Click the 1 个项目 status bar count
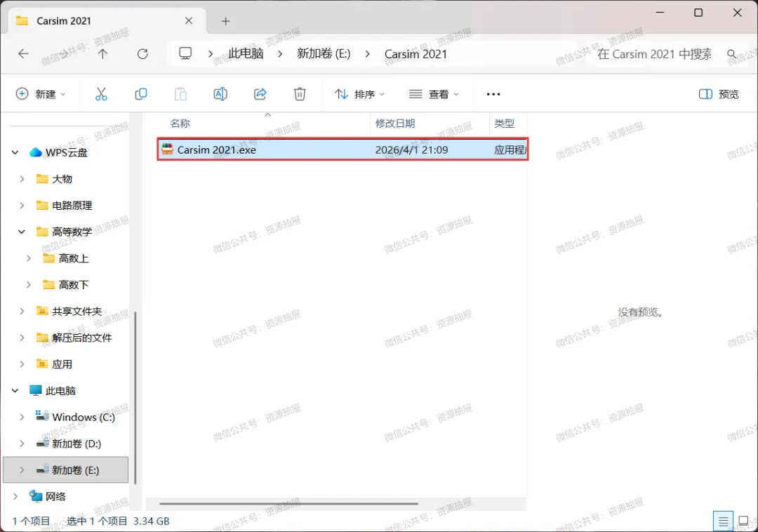 pos(31,521)
